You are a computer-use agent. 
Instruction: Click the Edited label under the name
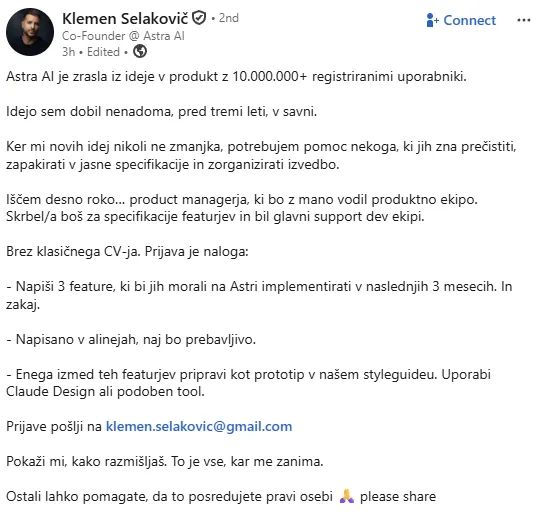tap(103, 52)
